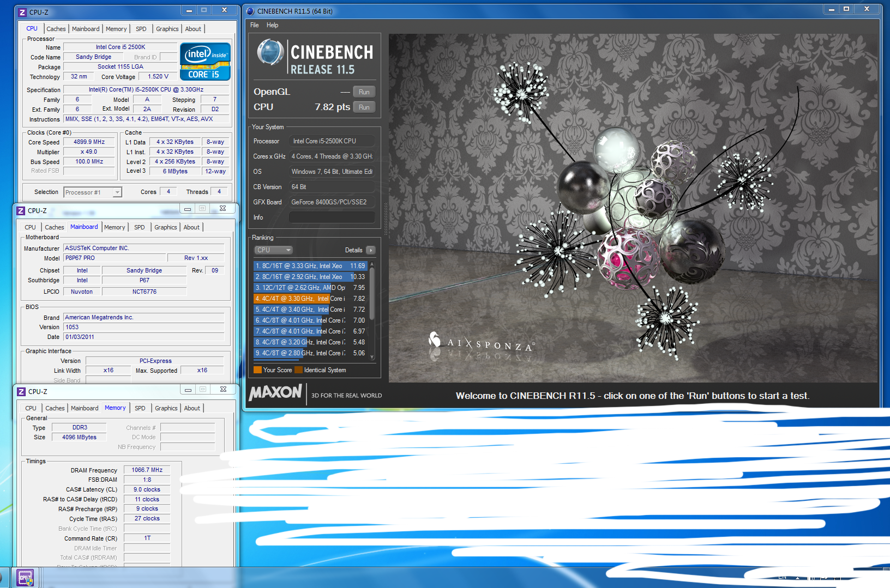Run the CPU benchmark test
Image resolution: width=890 pixels, height=588 pixels.
364,107
